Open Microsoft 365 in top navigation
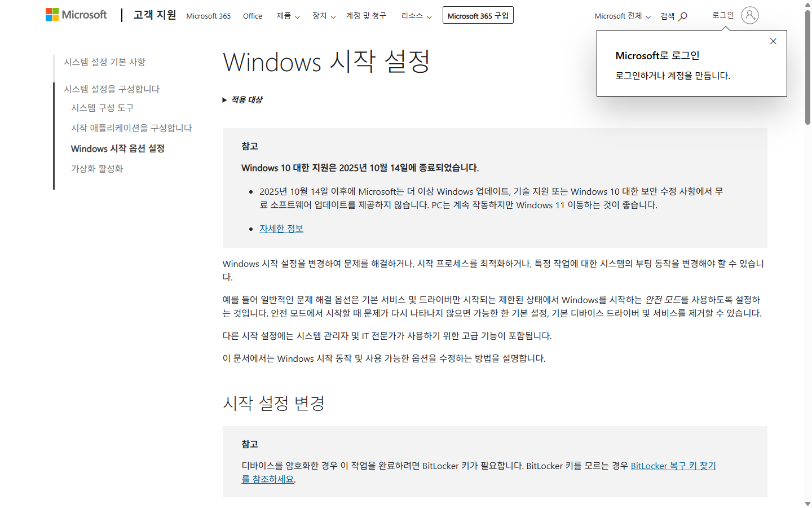The width and height of the screenshot is (812, 508). point(209,16)
